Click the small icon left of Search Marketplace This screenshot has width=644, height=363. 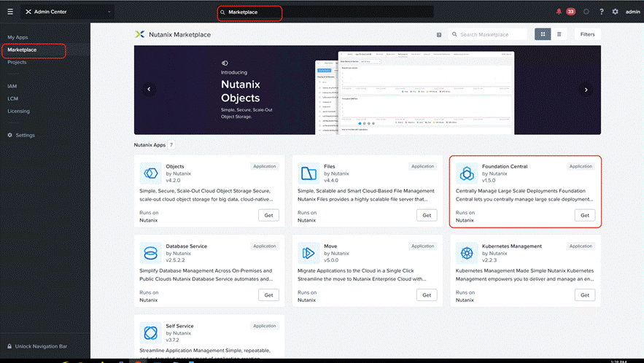click(x=439, y=34)
